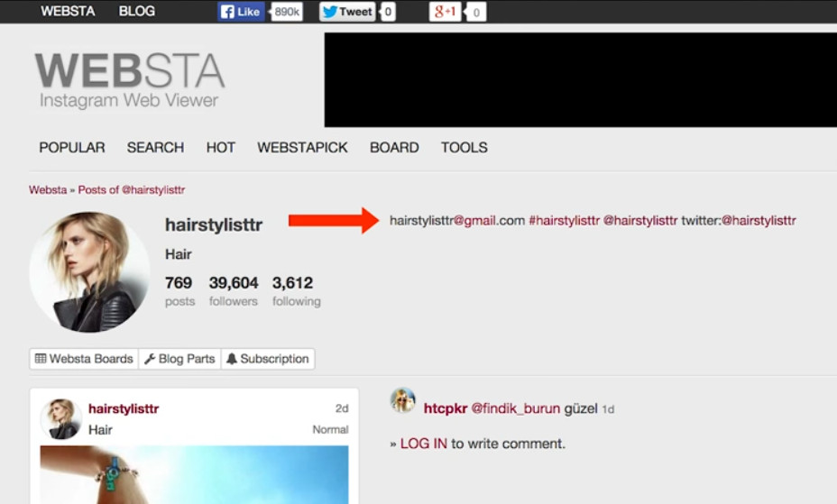Click the Normal filter label
Screen dimensions: 837x504
[330, 429]
